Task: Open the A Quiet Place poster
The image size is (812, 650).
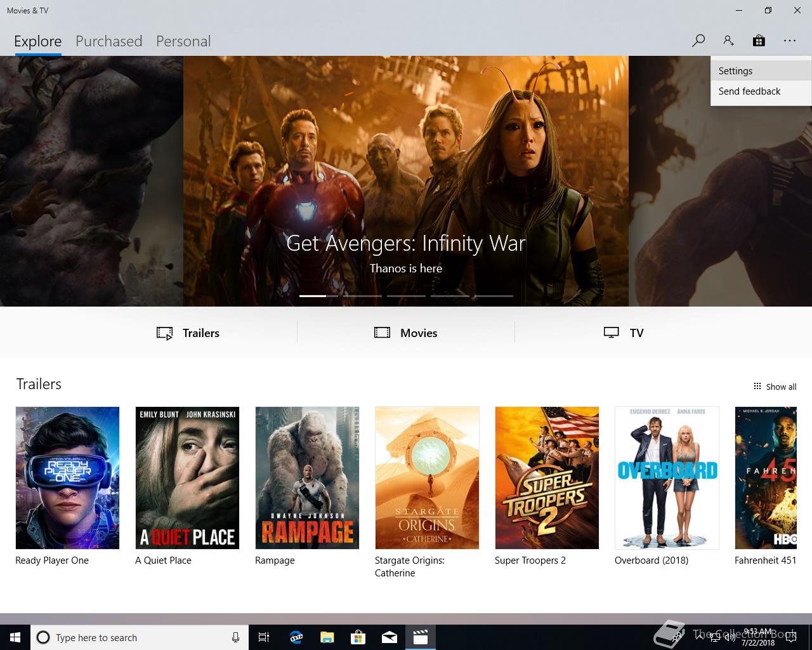Action: tap(187, 478)
